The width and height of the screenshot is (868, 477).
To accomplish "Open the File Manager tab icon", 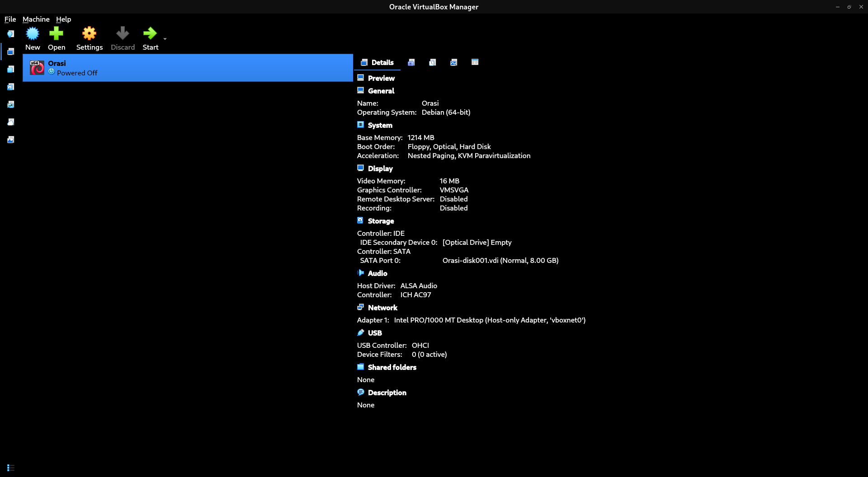I will (475, 62).
